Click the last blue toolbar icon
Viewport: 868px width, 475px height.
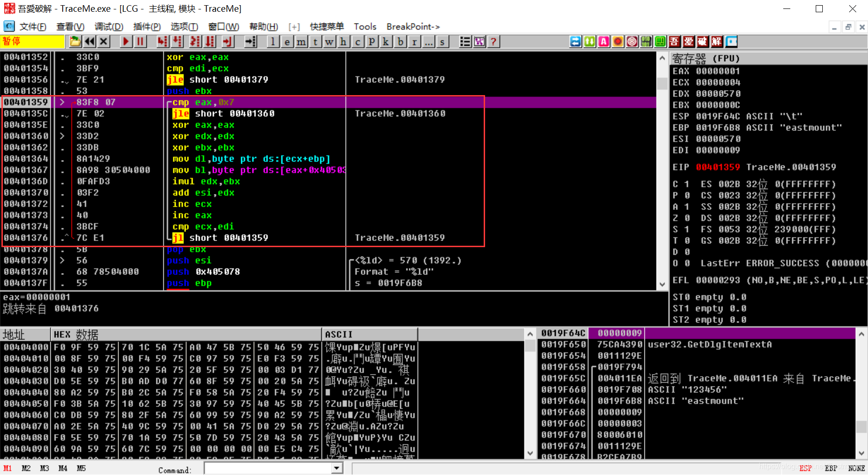731,42
